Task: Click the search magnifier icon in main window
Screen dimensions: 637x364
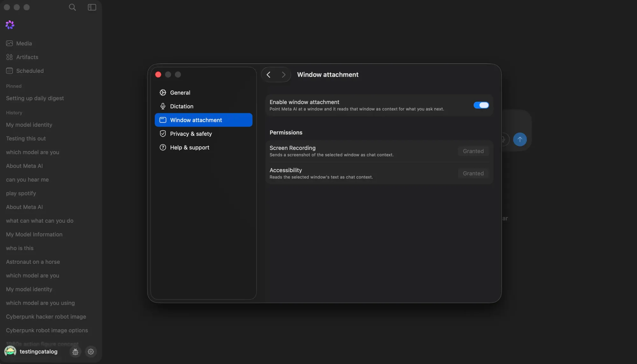Action: [72, 7]
